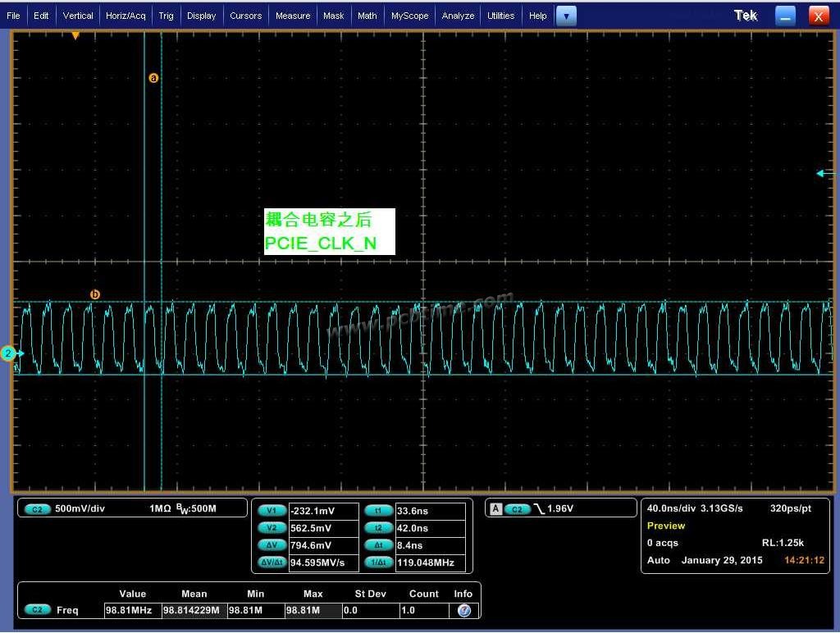Open the Measure menu
Image resolution: width=840 pixels, height=633 pixels.
(293, 16)
